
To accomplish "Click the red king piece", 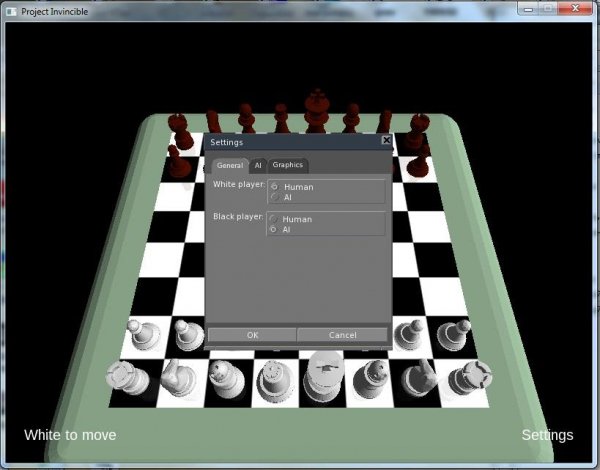I will [x=316, y=110].
